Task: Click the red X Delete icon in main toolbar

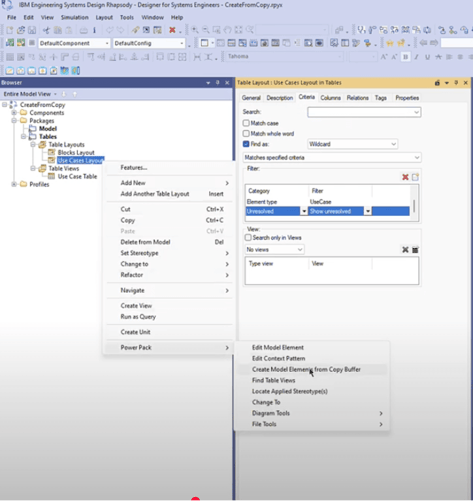Action: coord(172,30)
